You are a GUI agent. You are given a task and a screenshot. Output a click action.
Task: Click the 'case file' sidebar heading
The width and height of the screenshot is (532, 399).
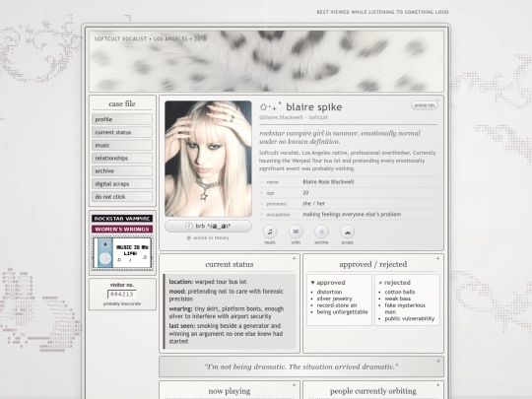coord(122,103)
